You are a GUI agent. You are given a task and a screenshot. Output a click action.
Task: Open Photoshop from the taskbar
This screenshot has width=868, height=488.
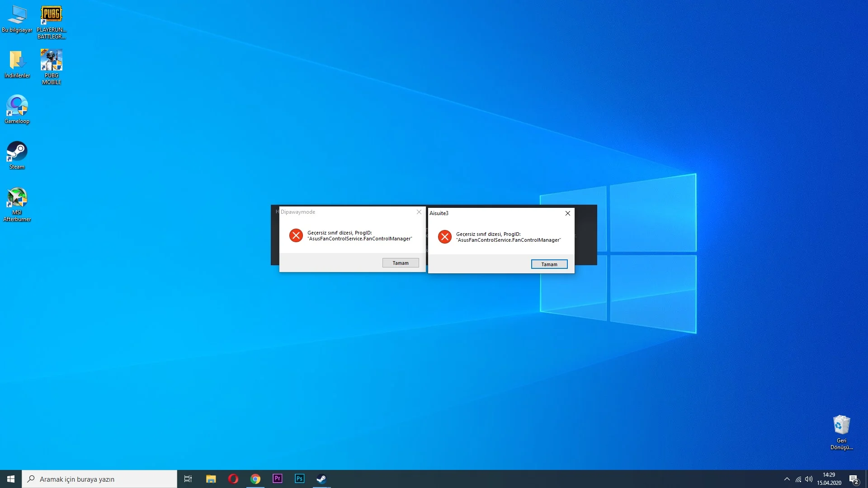pos(299,479)
